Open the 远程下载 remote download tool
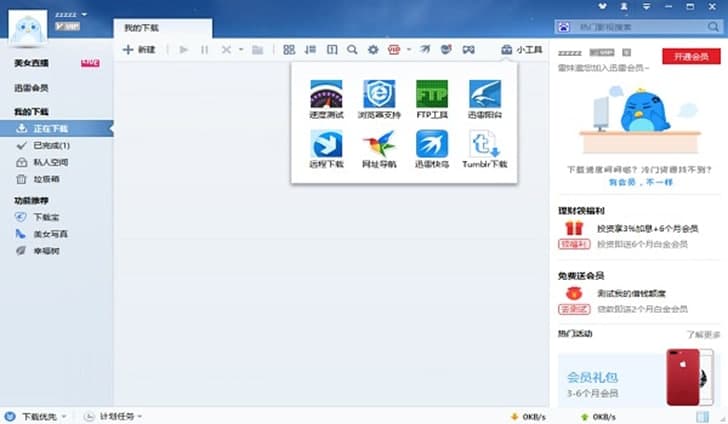This screenshot has width=728, height=424. pos(326,149)
